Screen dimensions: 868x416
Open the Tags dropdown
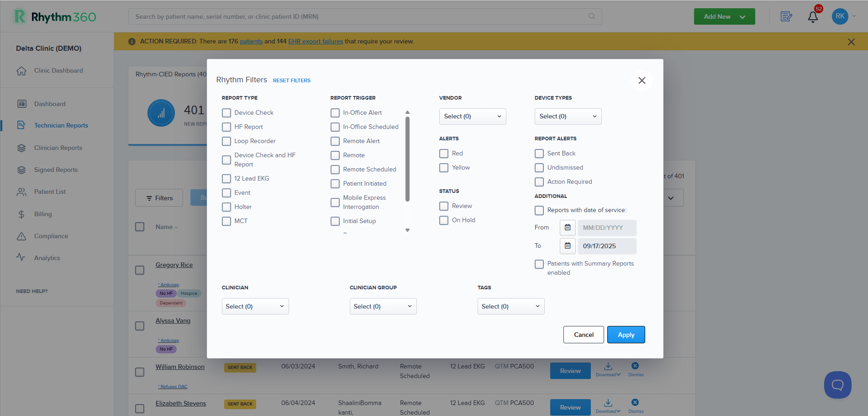(511, 306)
